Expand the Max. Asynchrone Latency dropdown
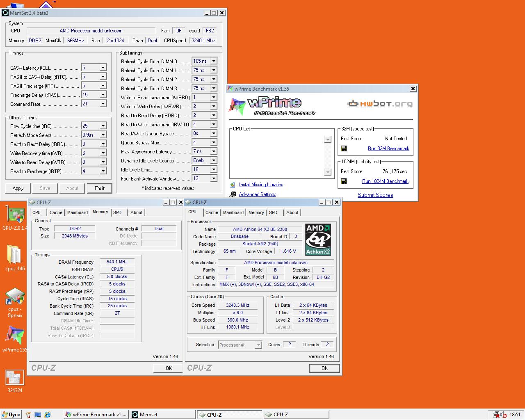 (214, 151)
